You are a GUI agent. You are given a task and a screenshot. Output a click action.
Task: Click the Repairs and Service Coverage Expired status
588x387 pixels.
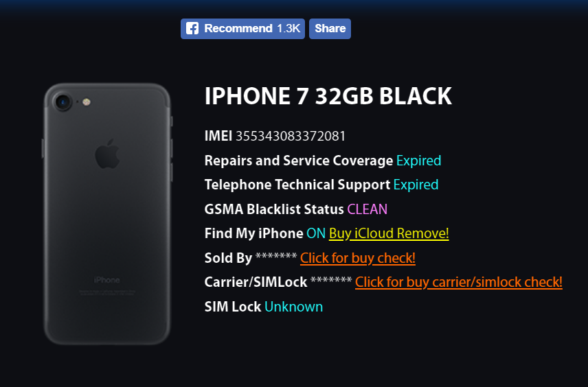[418, 161]
